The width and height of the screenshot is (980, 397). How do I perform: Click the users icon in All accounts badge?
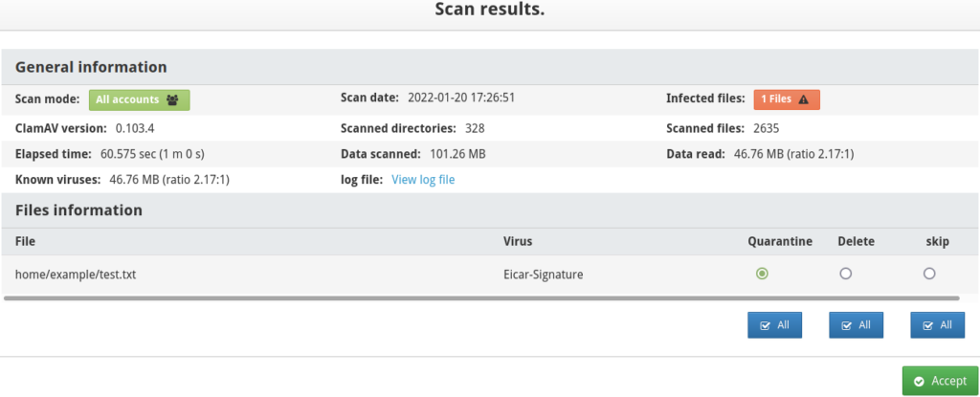click(x=172, y=99)
